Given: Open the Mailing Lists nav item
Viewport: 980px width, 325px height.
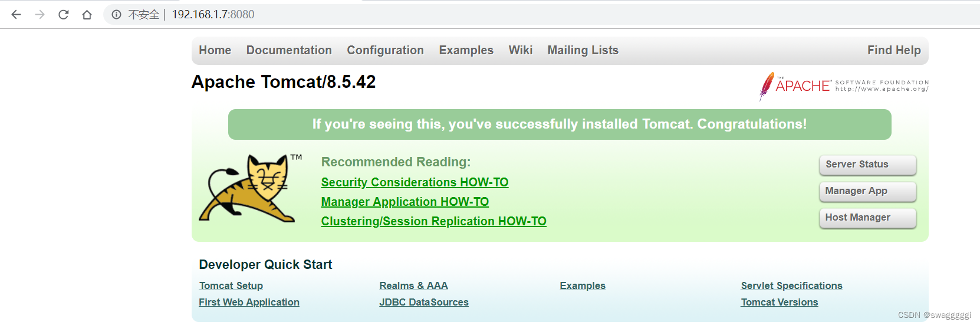Looking at the screenshot, I should click(x=583, y=51).
